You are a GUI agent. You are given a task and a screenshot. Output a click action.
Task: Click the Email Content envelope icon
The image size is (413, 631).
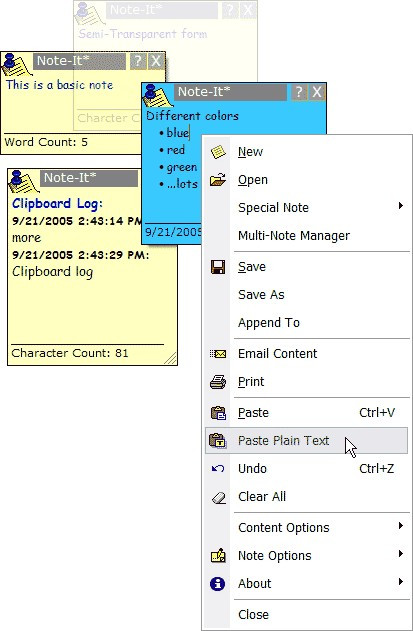[x=218, y=354]
